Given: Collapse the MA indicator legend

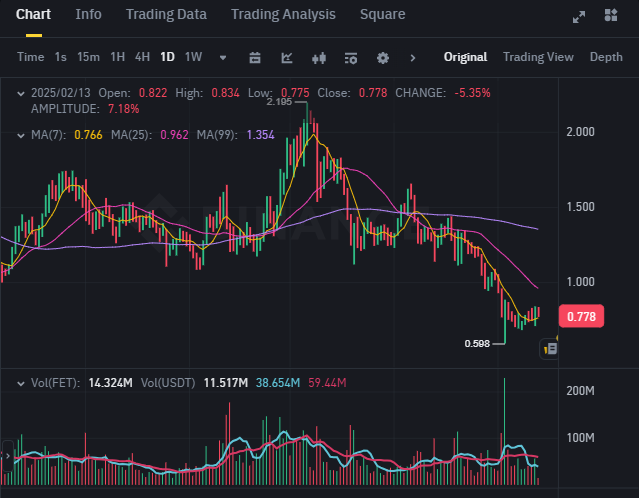Looking at the screenshot, I should 20,136.
